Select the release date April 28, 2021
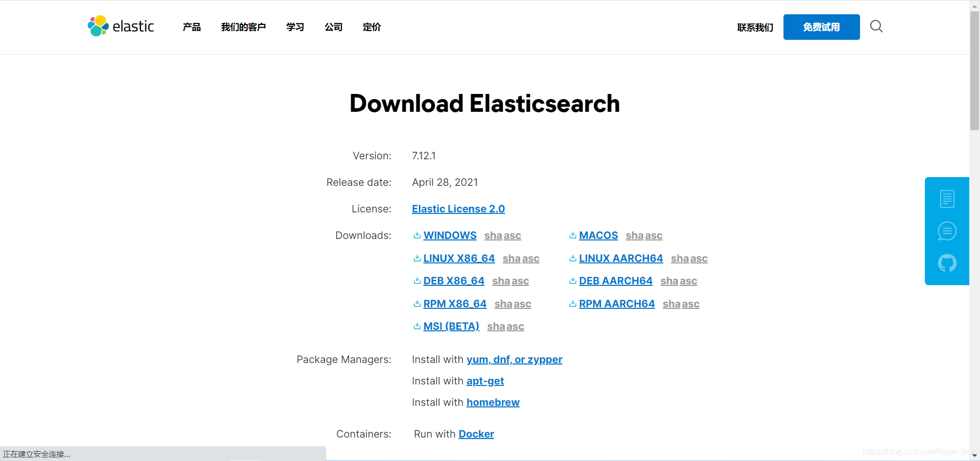 [x=445, y=182]
